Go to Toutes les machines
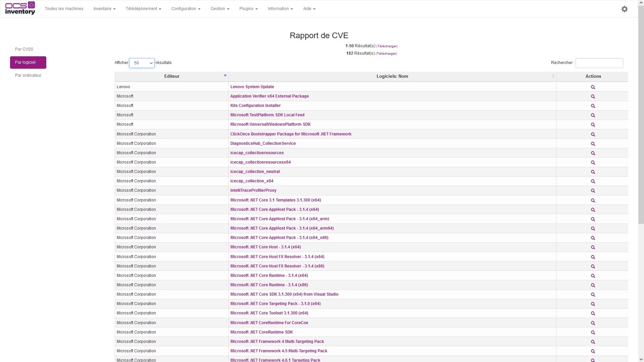 point(64,9)
